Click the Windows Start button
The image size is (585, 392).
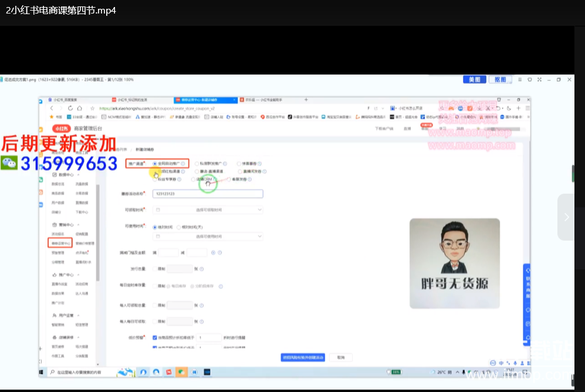(x=42, y=372)
